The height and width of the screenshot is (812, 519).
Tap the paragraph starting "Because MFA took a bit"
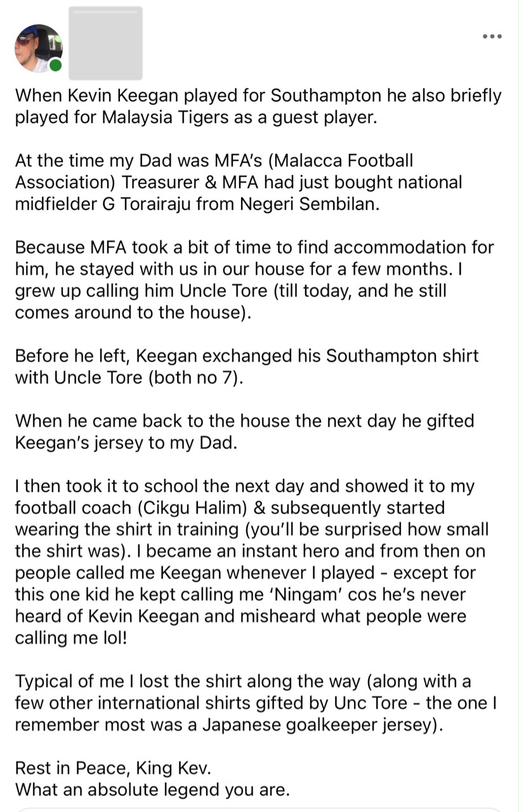click(254, 280)
